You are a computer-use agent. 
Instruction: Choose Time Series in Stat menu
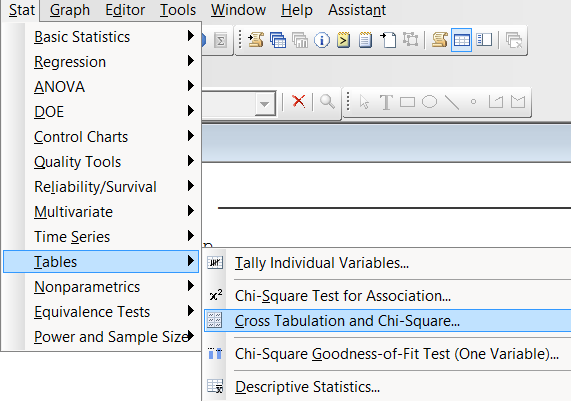101,236
